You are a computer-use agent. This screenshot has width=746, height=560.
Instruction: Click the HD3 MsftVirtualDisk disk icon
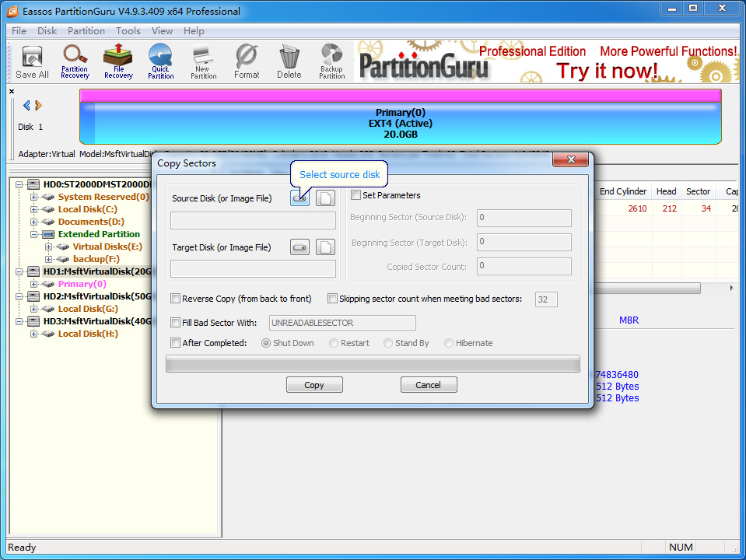(x=33, y=321)
